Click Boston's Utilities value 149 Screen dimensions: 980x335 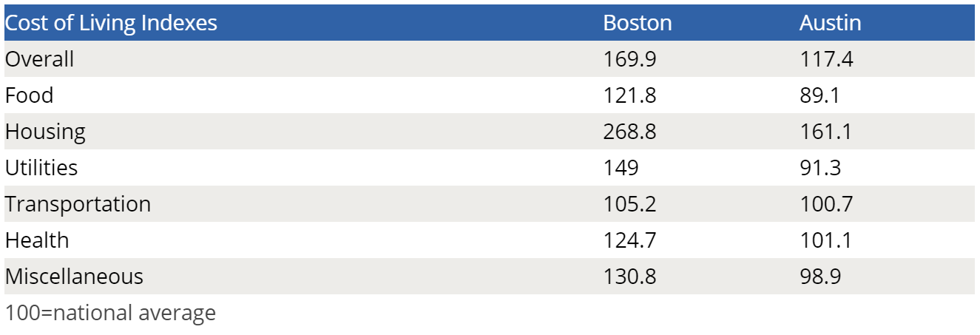click(x=621, y=168)
